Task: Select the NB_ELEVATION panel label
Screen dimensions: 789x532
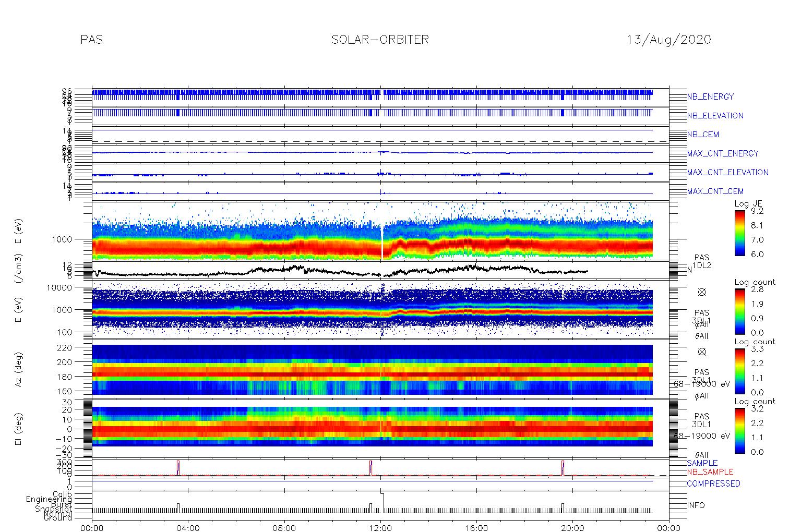Action: pyautogui.click(x=715, y=116)
